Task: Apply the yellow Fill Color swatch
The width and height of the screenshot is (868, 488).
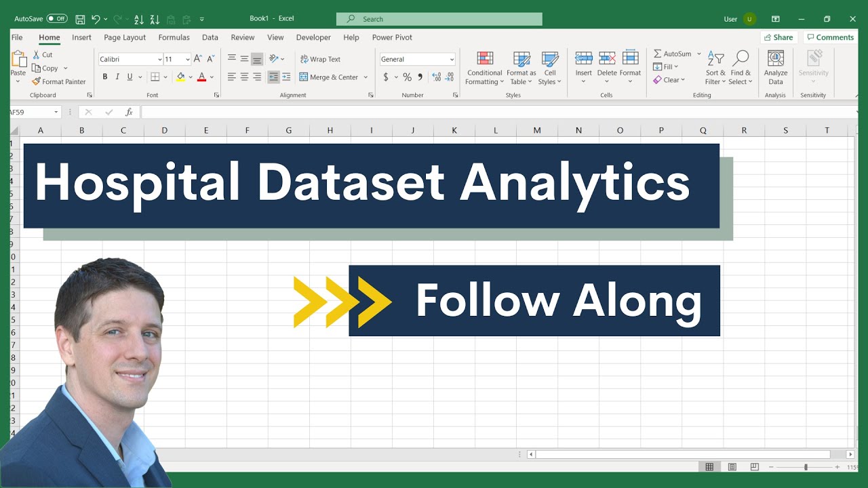Action: 180,77
